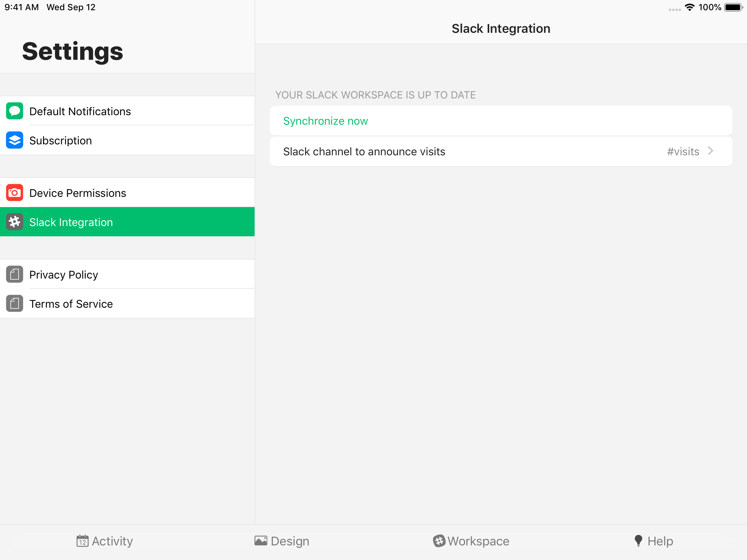The height and width of the screenshot is (560, 747).
Task: Click the 'YOUR SLACK WORKSPACE IS UP TO DATE' header
Action: click(375, 95)
